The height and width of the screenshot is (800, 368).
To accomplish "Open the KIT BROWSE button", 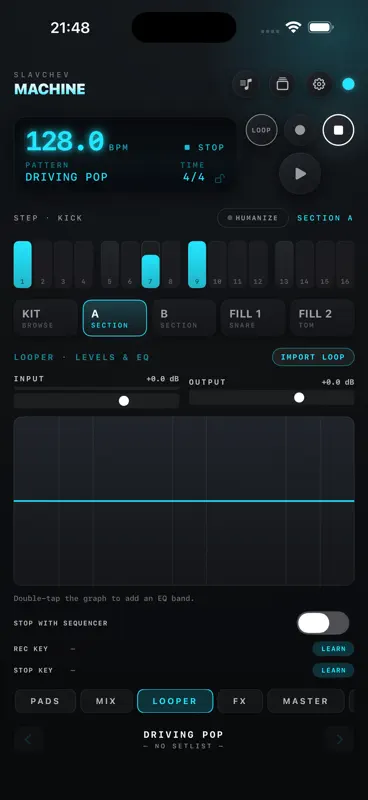I will click(x=45, y=318).
